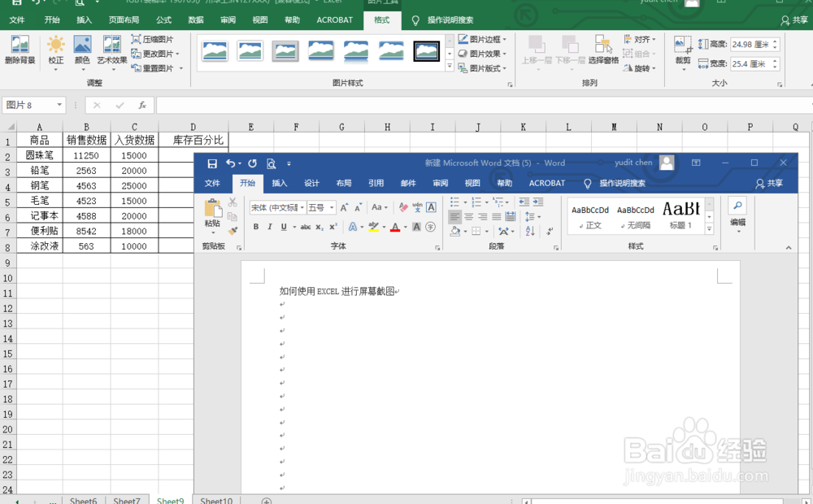Click Remove Background (删除背景) in Excel ribbon
This screenshot has height=504, width=813.
tap(20, 50)
